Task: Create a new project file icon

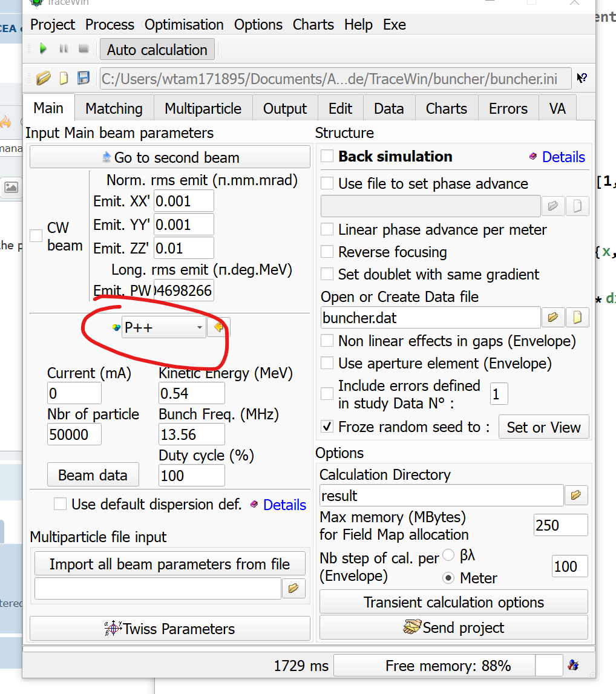Action: [64, 78]
